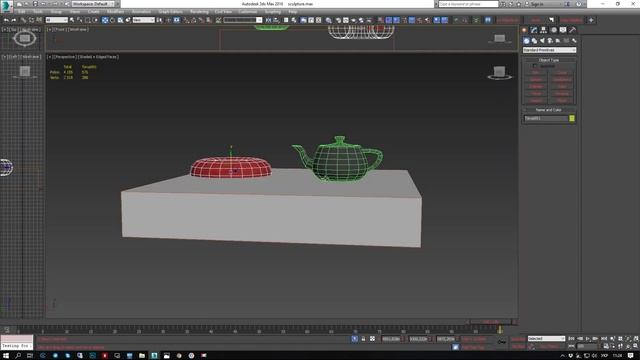Image resolution: width=640 pixels, height=360 pixels.
Task: Select the Select and Move tool
Action: pos(105,20)
